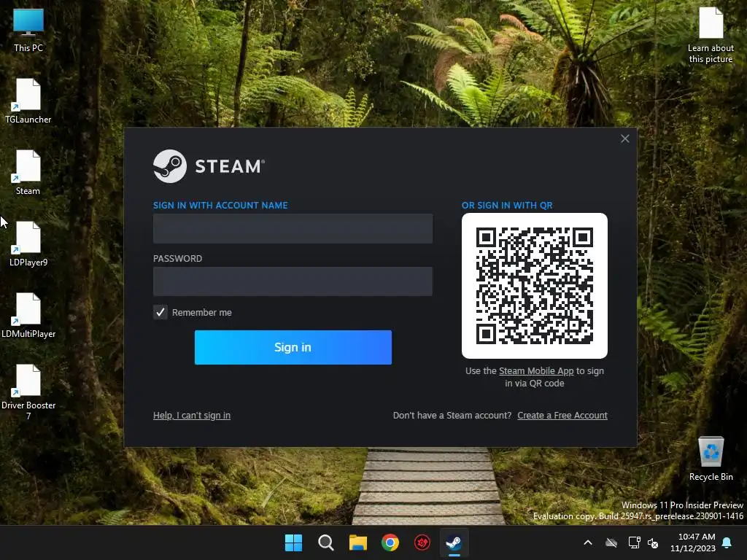Launch Google Chrome from taskbar

click(x=390, y=542)
